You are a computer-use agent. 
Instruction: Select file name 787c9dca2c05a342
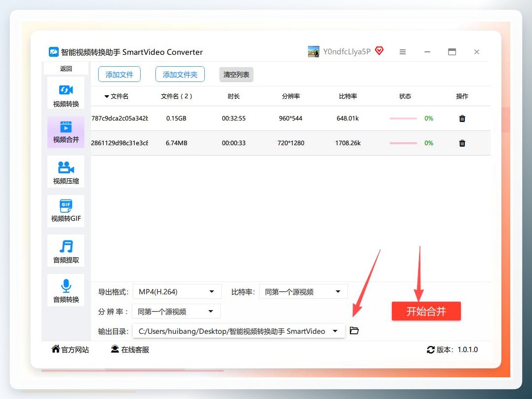click(120, 118)
